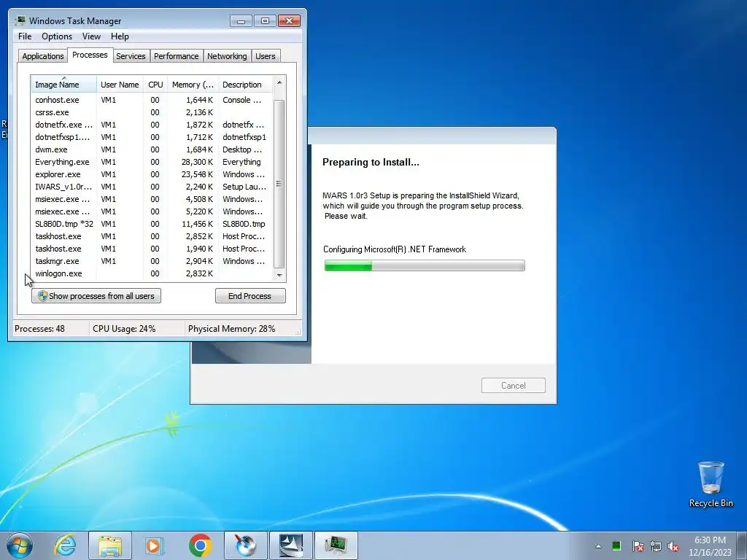Select the dotnetfxsp1 process row
747x560 pixels.
click(x=152, y=137)
